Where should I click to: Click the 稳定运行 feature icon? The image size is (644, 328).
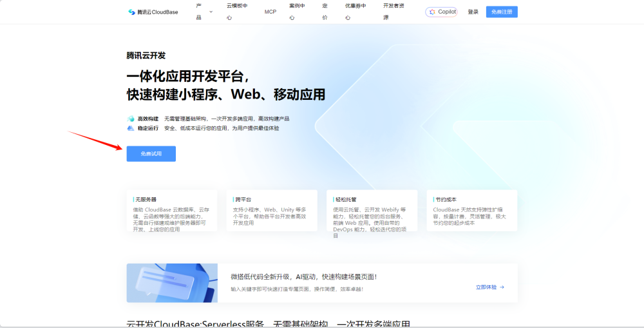coord(131,128)
